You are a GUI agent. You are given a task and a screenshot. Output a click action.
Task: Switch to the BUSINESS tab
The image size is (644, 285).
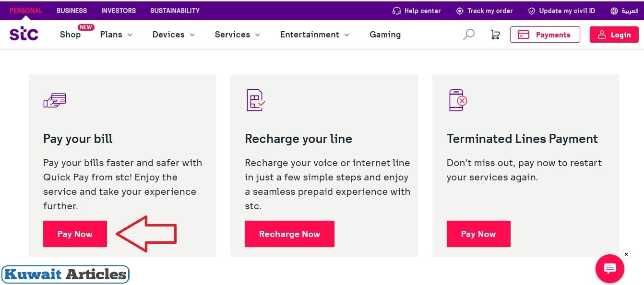tap(72, 10)
